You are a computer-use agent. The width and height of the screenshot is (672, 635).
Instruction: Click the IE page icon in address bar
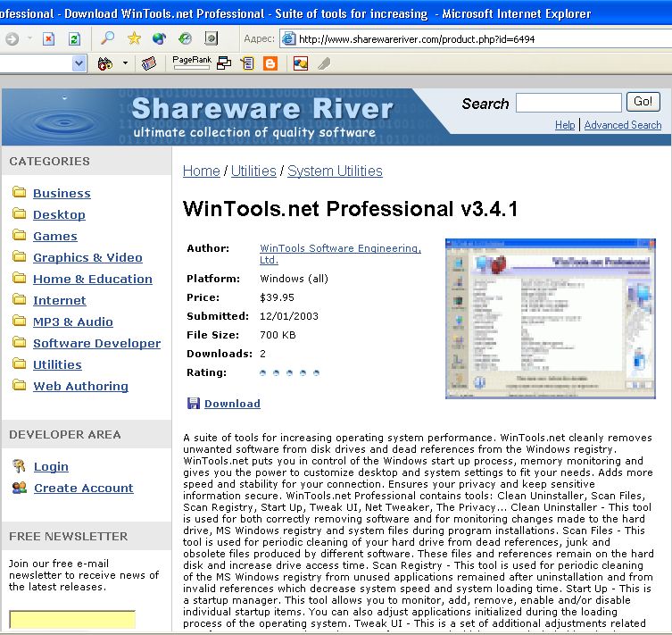click(288, 39)
